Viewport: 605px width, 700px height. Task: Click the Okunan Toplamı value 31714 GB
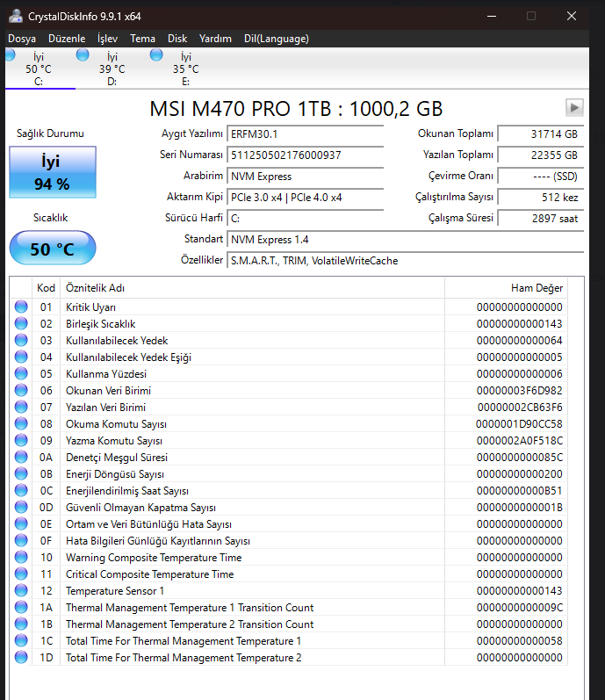point(540,134)
